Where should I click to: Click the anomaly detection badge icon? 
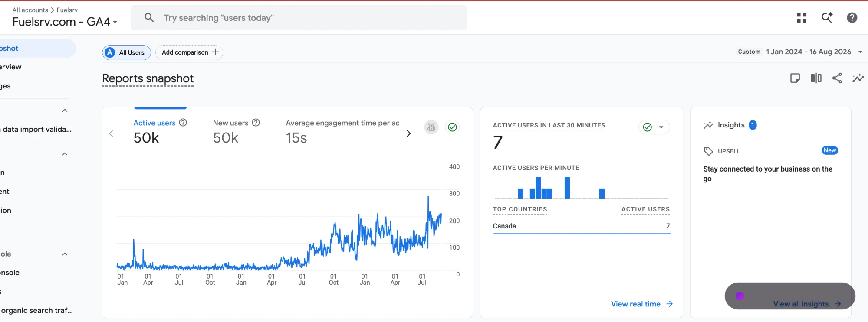click(431, 127)
